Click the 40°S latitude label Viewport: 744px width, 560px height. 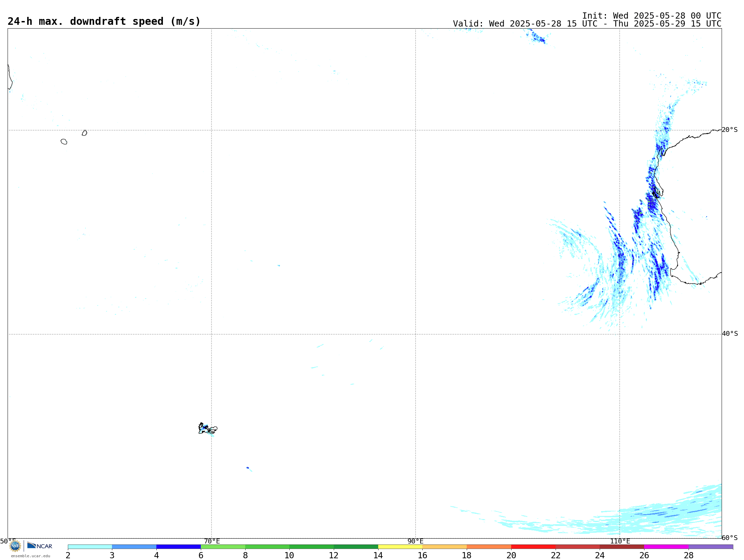coord(730,334)
